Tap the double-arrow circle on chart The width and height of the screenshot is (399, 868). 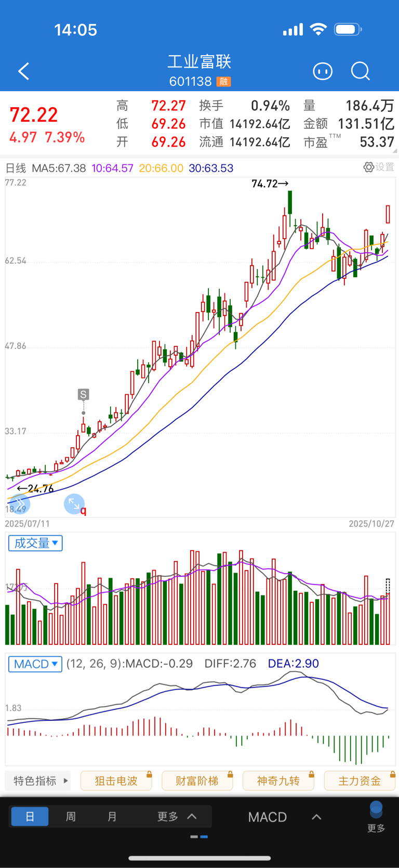pyautogui.click(x=20, y=503)
